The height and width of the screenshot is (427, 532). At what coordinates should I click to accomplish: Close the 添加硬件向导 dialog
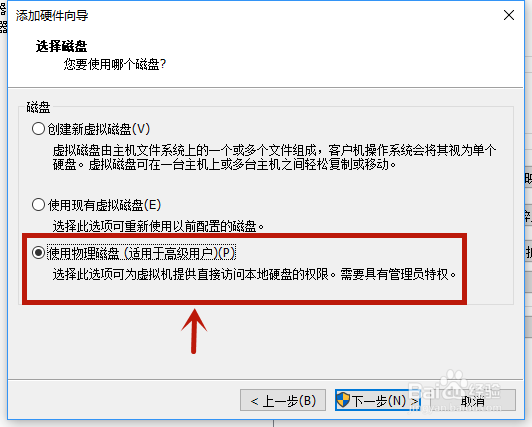(509, 15)
